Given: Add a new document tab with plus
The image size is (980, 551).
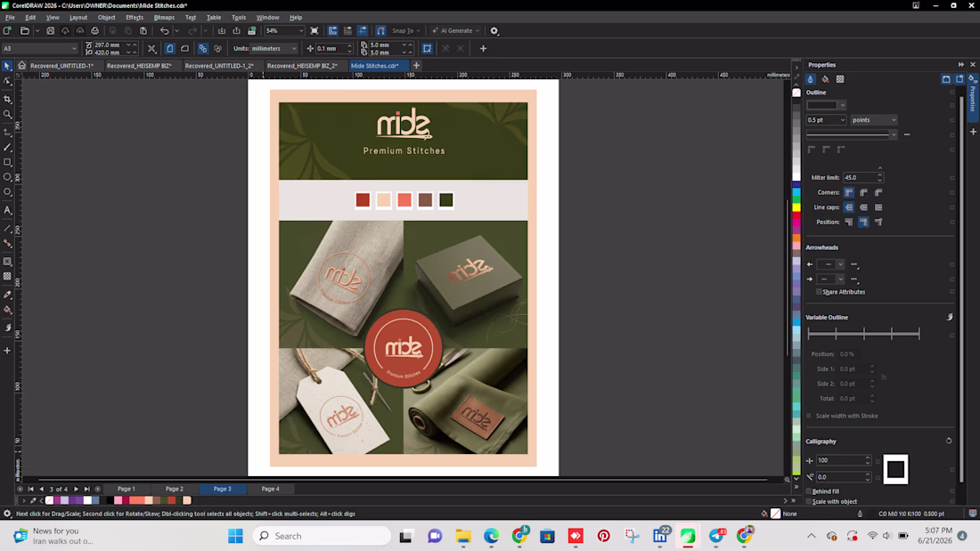Looking at the screenshot, I should coord(416,66).
